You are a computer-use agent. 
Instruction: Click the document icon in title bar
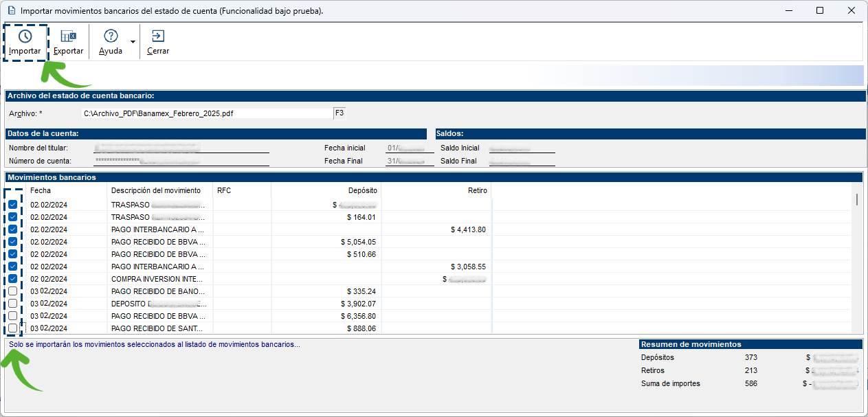(x=10, y=11)
